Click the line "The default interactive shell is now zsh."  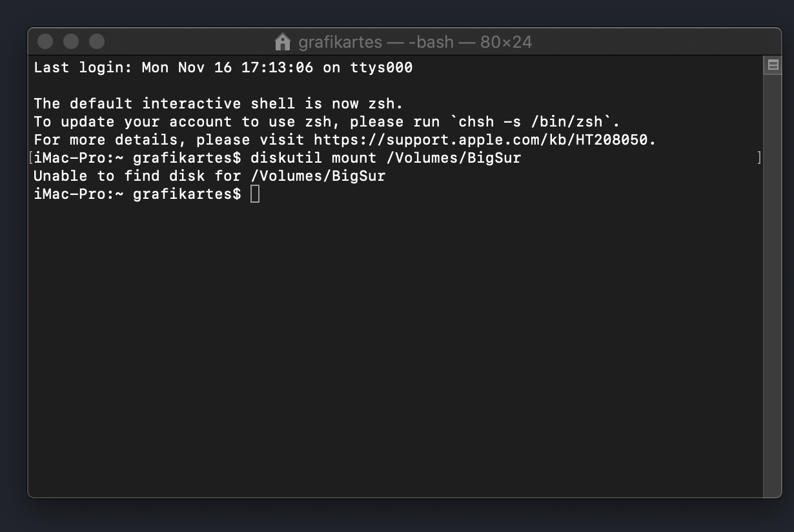pos(218,103)
